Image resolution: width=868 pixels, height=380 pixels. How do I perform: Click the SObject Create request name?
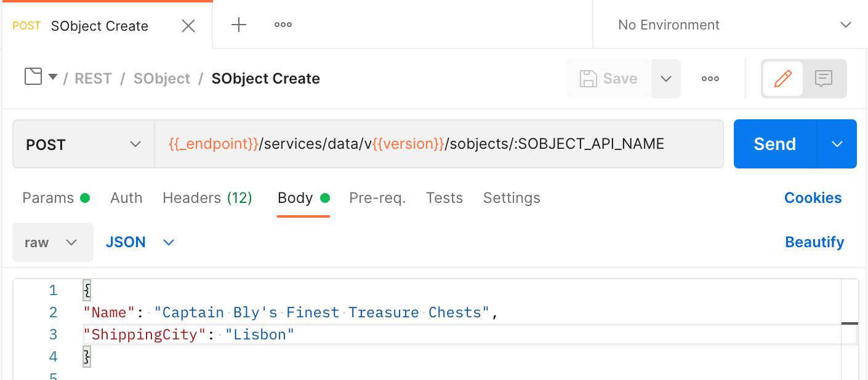[266, 79]
